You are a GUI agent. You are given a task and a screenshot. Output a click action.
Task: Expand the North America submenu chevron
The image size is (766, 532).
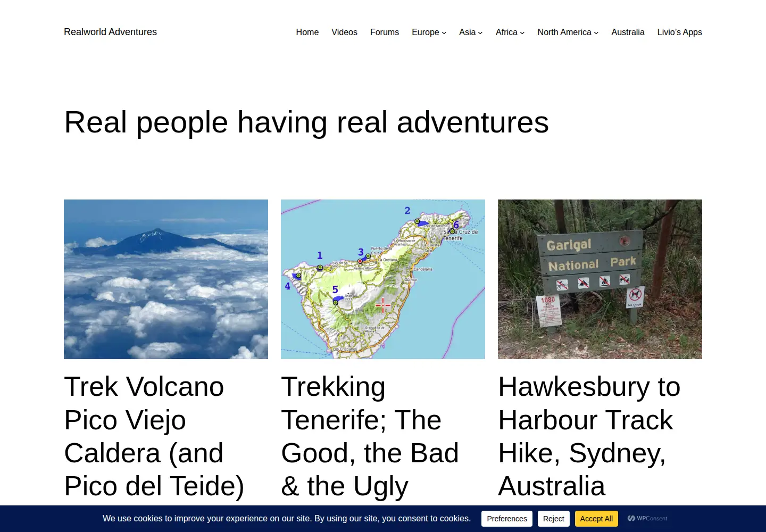coord(596,33)
